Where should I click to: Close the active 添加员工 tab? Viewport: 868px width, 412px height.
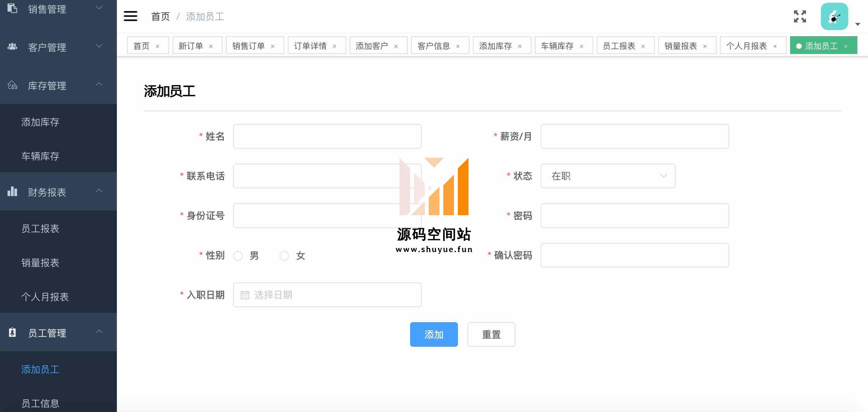click(846, 46)
